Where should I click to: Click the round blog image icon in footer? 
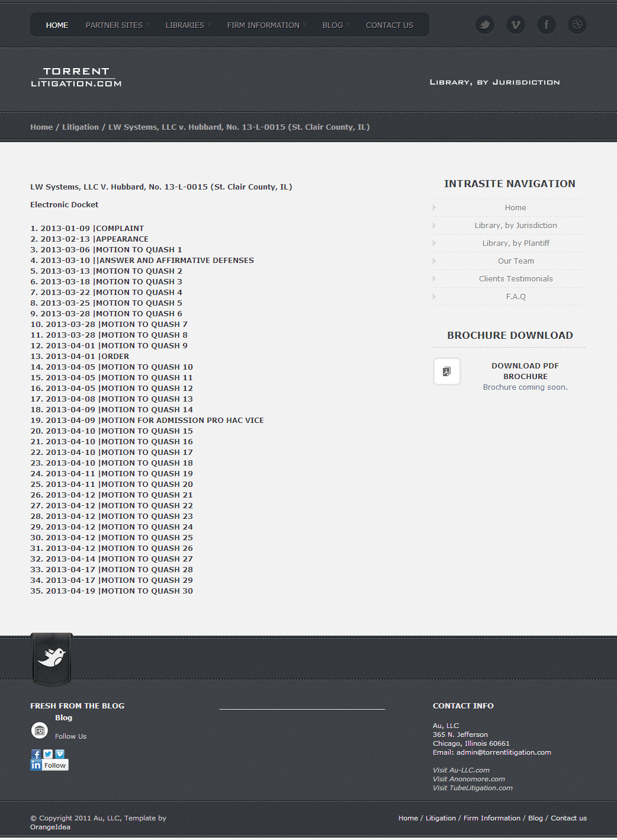(x=40, y=730)
